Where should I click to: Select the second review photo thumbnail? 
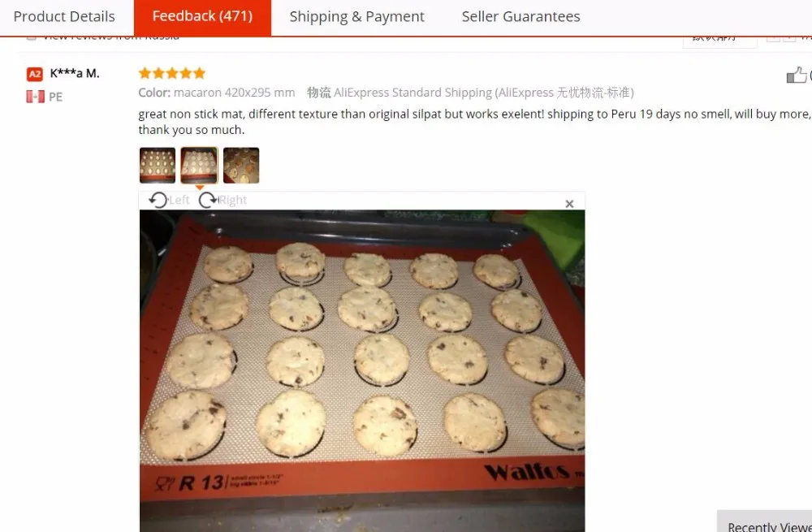[x=200, y=165]
